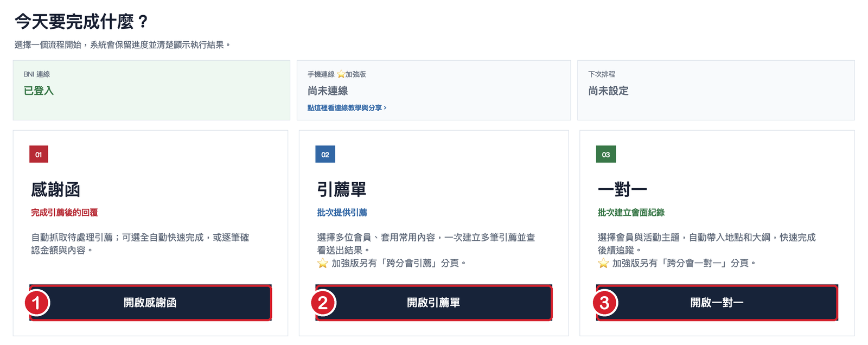
Task: Click the 開啟引薦單 button
Action: 433,303
